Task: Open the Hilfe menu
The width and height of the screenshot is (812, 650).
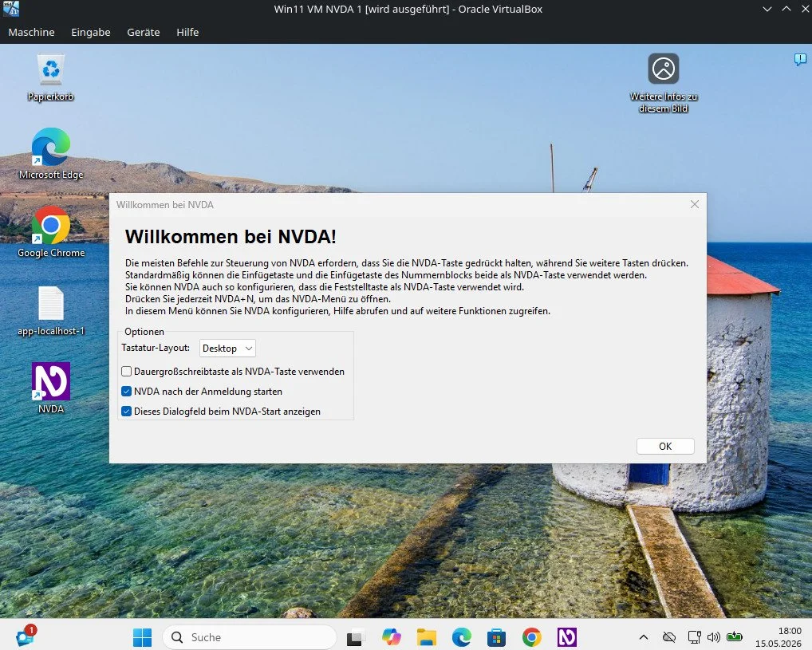Action: [x=187, y=32]
